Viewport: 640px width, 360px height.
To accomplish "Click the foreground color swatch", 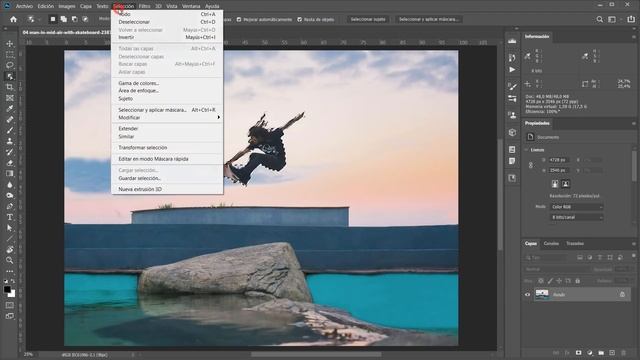I will pyautogui.click(x=7, y=289).
